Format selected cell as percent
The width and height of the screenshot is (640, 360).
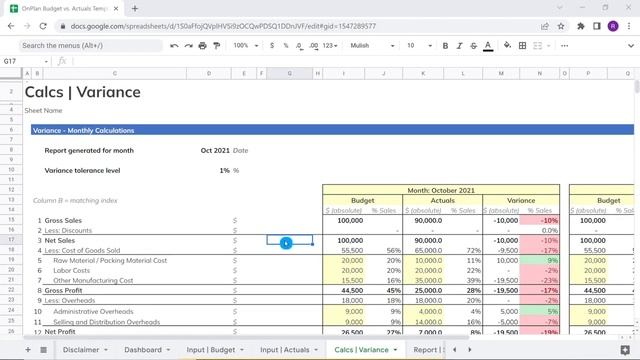(x=286, y=46)
